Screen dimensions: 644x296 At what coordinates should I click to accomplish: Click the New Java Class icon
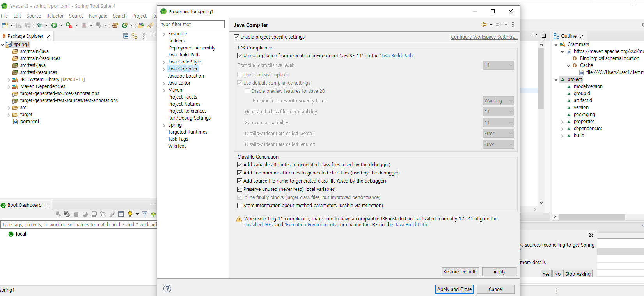(x=125, y=25)
